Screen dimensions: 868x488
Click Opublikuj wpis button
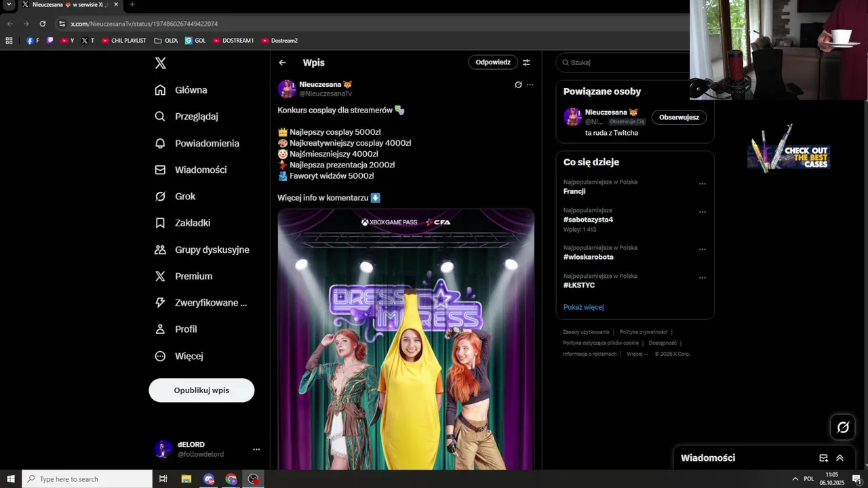click(201, 390)
